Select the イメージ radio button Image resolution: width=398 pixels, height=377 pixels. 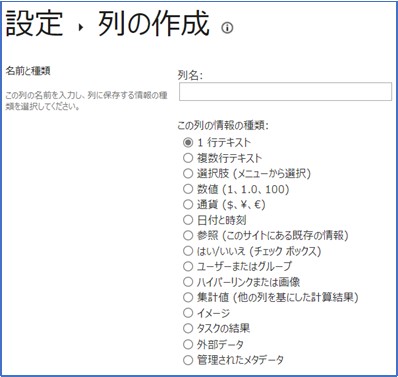188,313
